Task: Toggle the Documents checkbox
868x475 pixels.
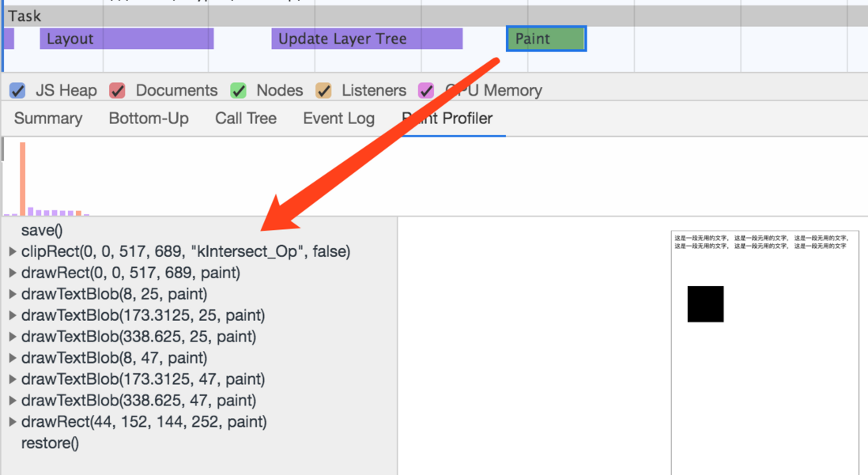Action: [117, 91]
